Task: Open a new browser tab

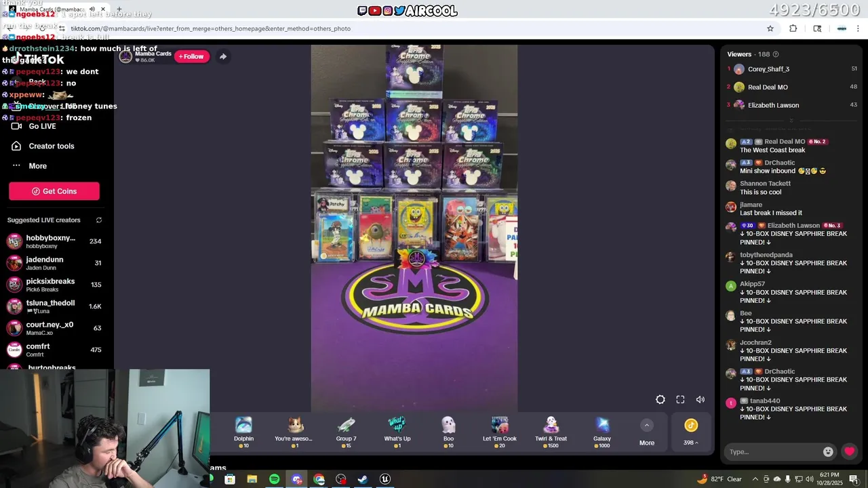Action: point(119,9)
